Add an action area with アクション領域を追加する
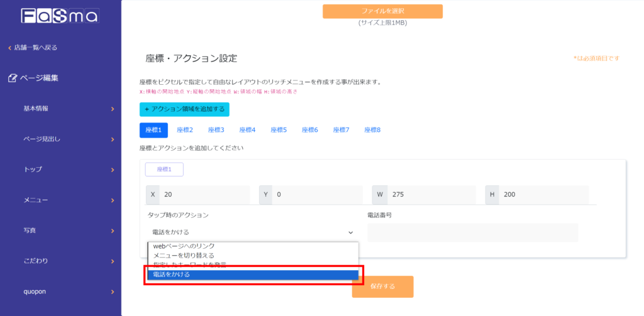The width and height of the screenshot is (644, 316). coord(184,109)
